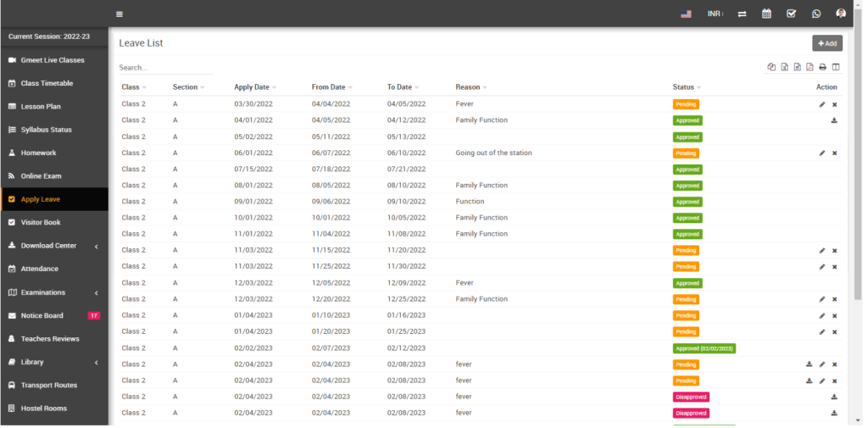The height and width of the screenshot is (428, 868).
Task: Toggle the sidebar with hamburger menu
Action: [120, 14]
